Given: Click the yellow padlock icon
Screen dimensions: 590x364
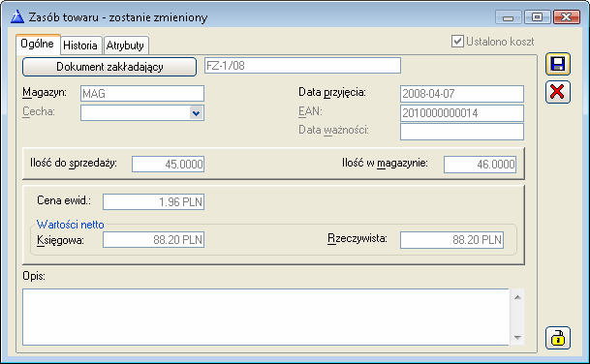Looking at the screenshot, I should tap(558, 338).
